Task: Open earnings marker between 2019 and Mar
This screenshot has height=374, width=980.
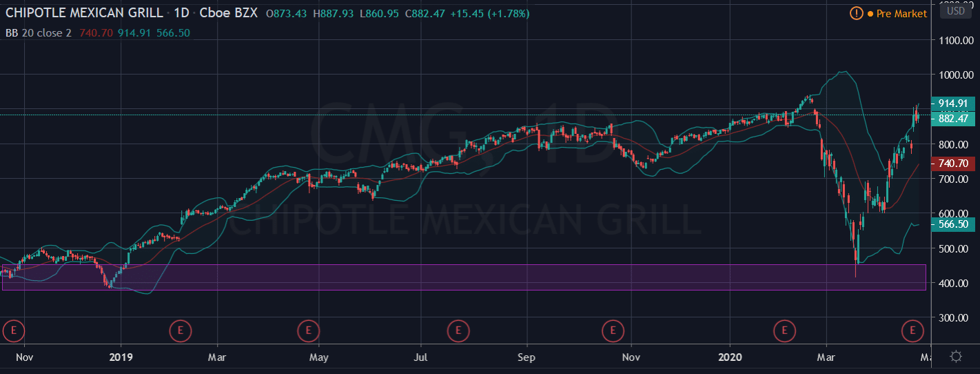Action: coord(181,331)
